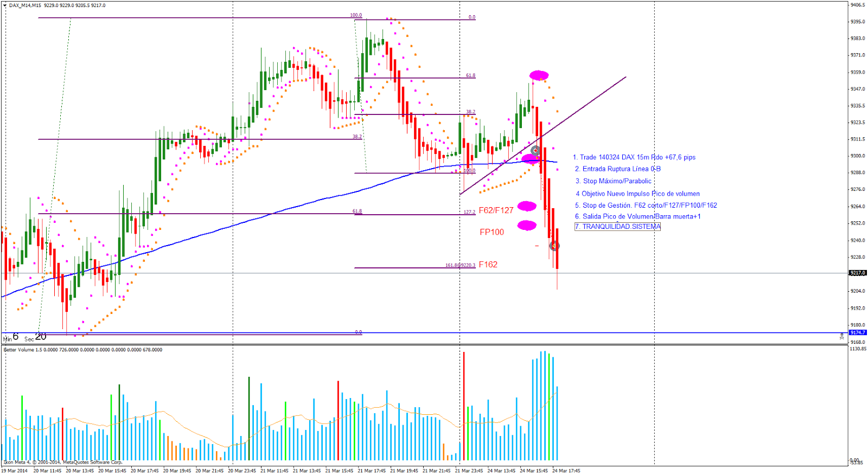Select the red 'FP100' text label
Viewport: 868px width, 475px height.
point(492,232)
